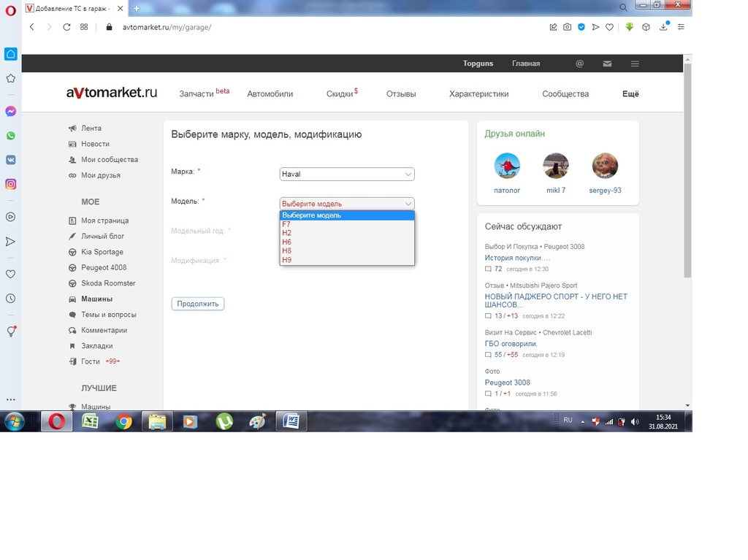The height and width of the screenshot is (560, 748).
Task: Click the Продолжить button
Action: click(x=197, y=304)
